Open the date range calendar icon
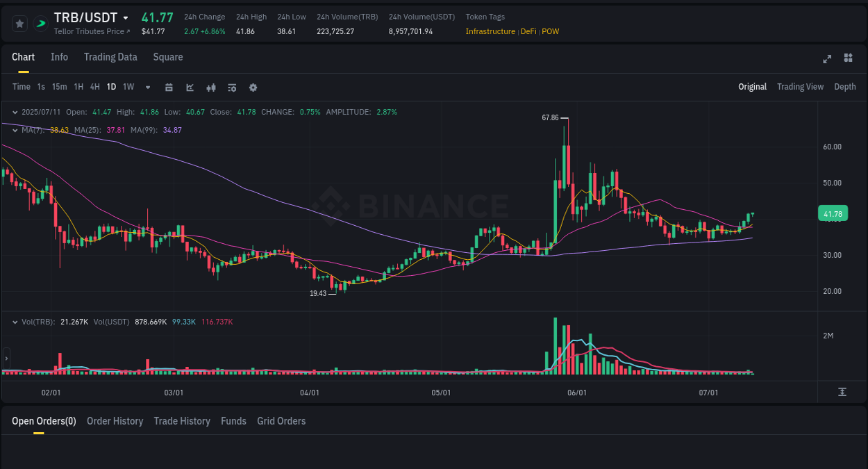 tap(169, 88)
